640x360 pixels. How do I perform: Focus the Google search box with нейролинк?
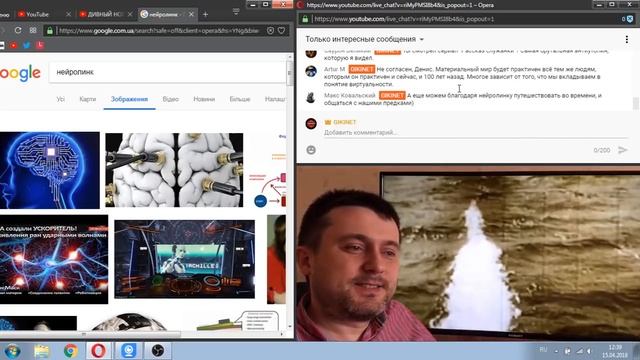point(167,72)
